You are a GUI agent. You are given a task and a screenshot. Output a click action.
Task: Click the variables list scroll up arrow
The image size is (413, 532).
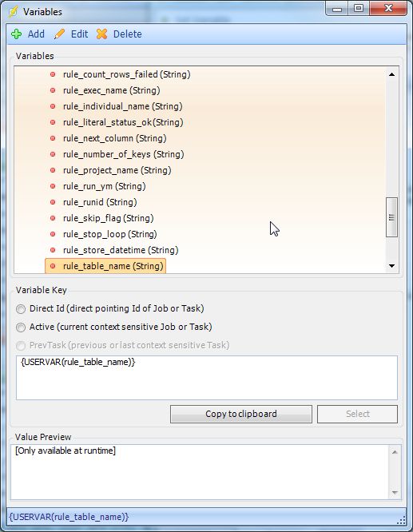(x=391, y=74)
